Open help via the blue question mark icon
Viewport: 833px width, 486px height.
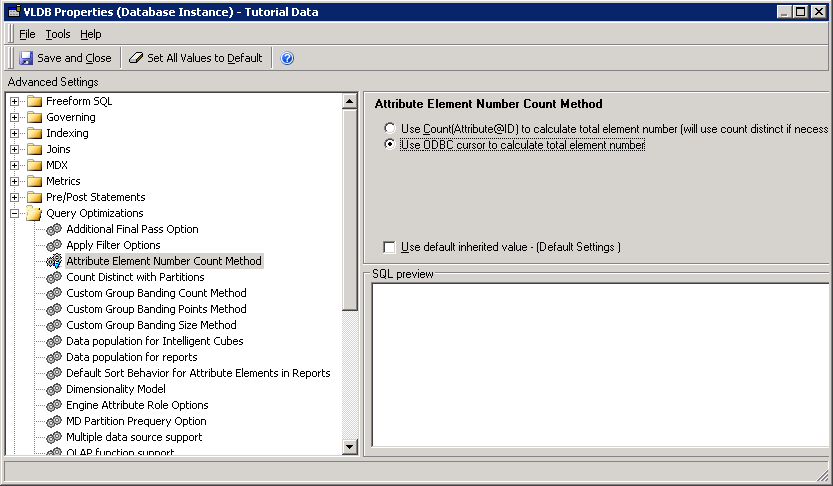point(287,58)
